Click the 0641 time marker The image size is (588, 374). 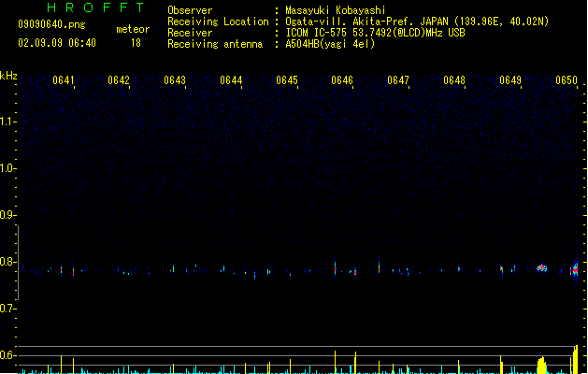pos(64,80)
